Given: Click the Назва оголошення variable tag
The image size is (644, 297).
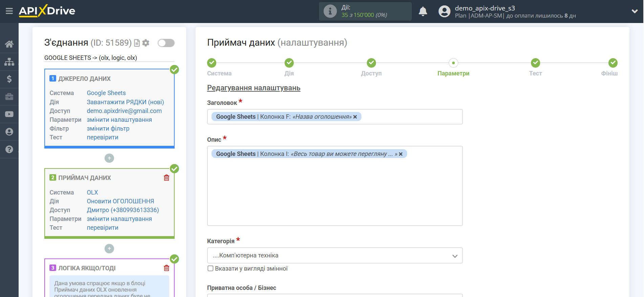Looking at the screenshot, I should (286, 117).
